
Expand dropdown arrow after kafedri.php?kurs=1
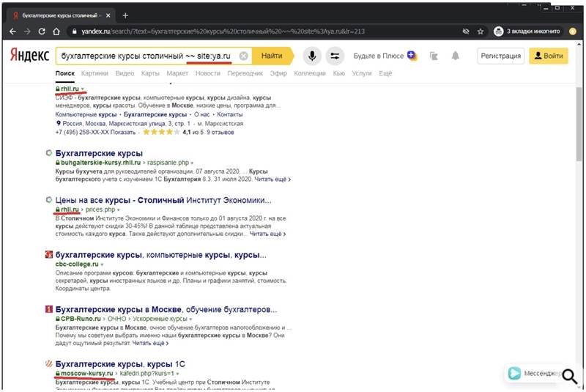pyautogui.click(x=177, y=373)
